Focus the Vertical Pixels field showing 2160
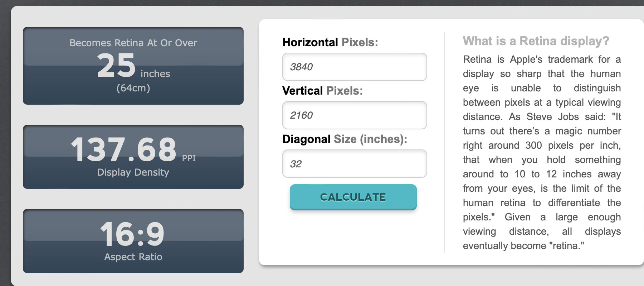This screenshot has height=286, width=644. click(x=354, y=115)
